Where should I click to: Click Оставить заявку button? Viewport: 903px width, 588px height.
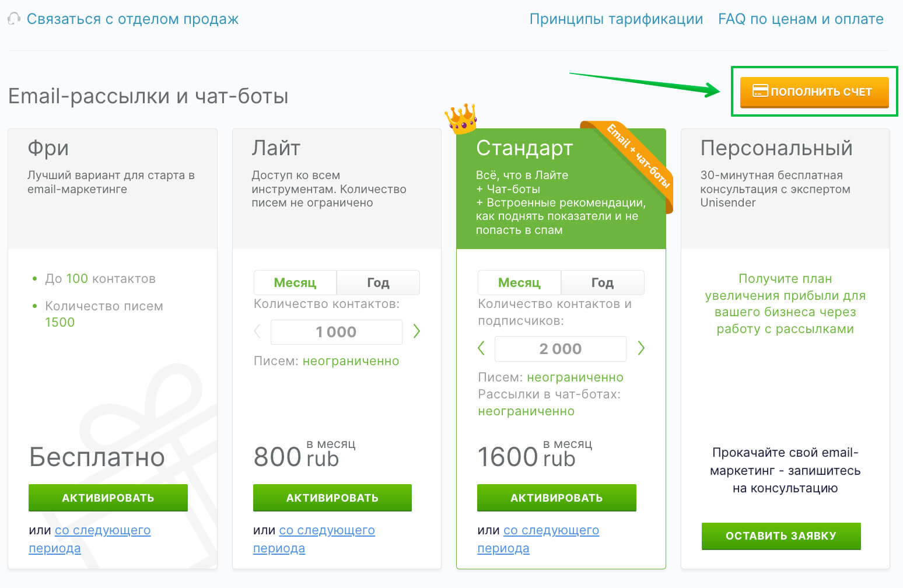point(781,536)
